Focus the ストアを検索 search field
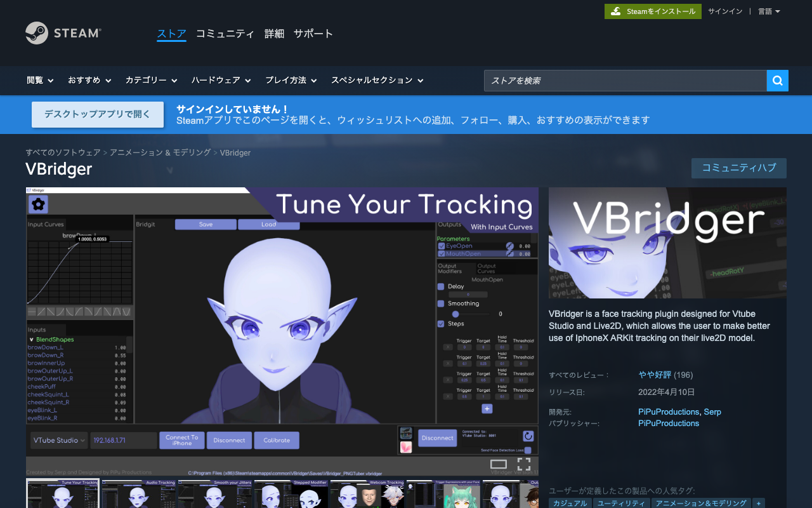Image resolution: width=812 pixels, height=508 pixels. [625, 81]
